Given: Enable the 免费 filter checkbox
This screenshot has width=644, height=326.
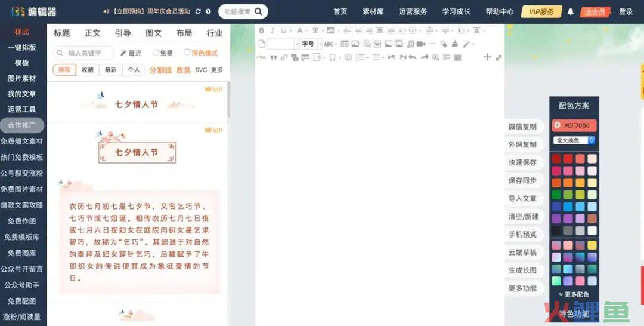Looking at the screenshot, I should coord(156,53).
